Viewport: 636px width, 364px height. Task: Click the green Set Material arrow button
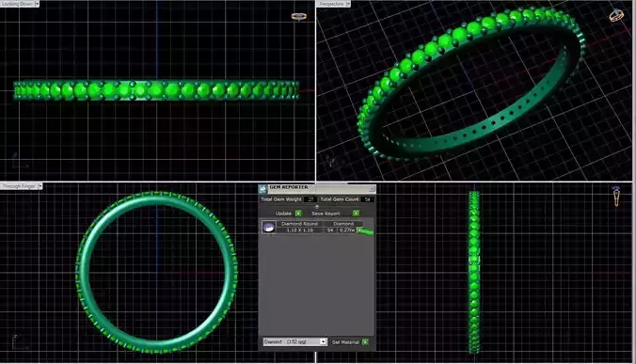pyautogui.click(x=365, y=342)
